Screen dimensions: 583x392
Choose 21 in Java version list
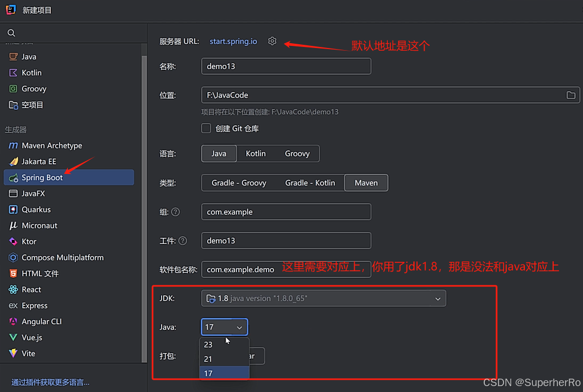coord(224,359)
